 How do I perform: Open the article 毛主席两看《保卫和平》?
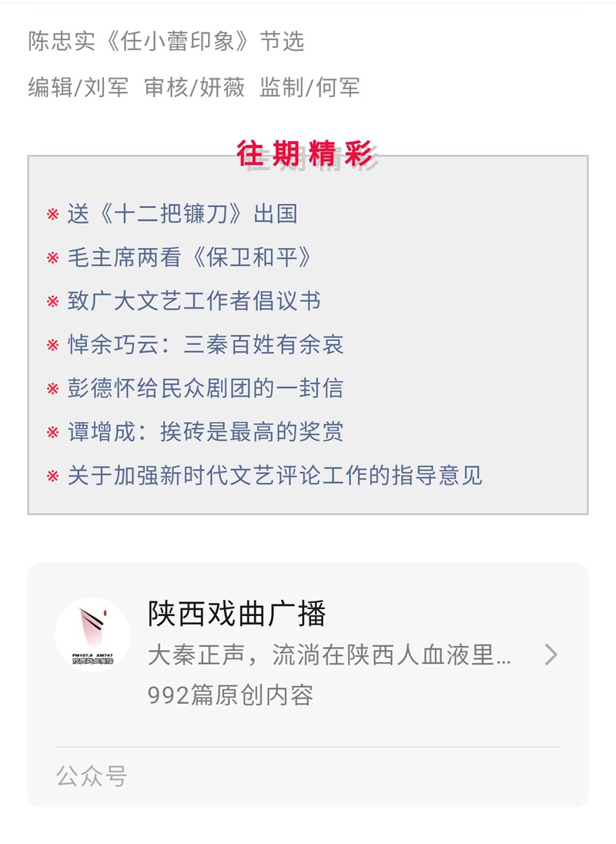pos(190,257)
